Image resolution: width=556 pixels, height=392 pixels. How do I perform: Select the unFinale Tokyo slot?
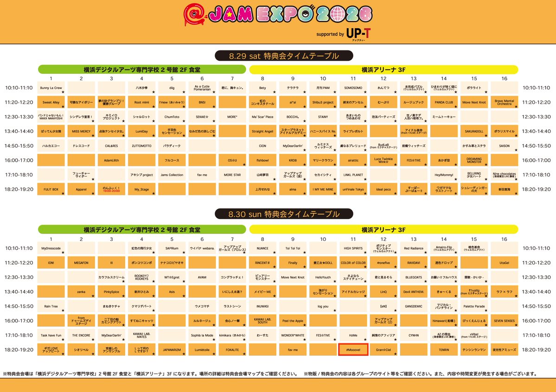click(x=353, y=189)
